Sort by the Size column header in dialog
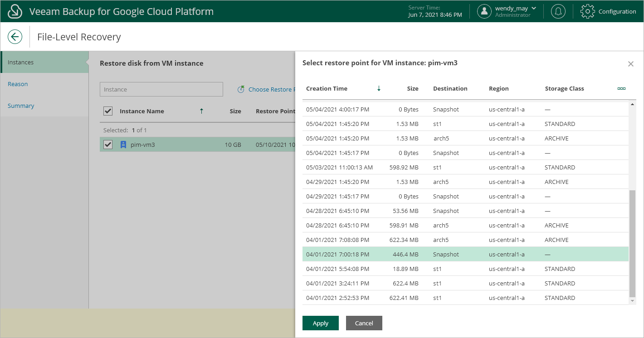644x338 pixels. click(413, 88)
